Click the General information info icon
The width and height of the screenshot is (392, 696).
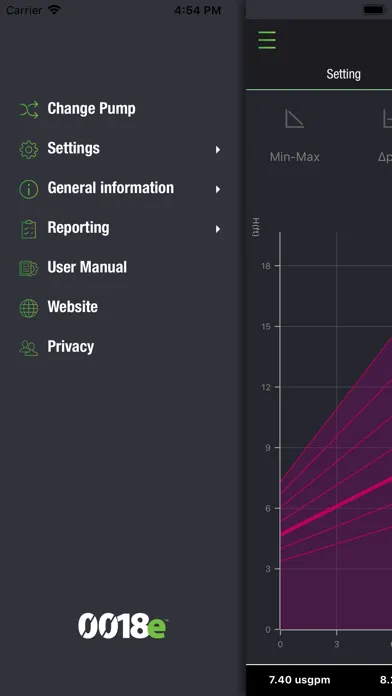tap(29, 189)
